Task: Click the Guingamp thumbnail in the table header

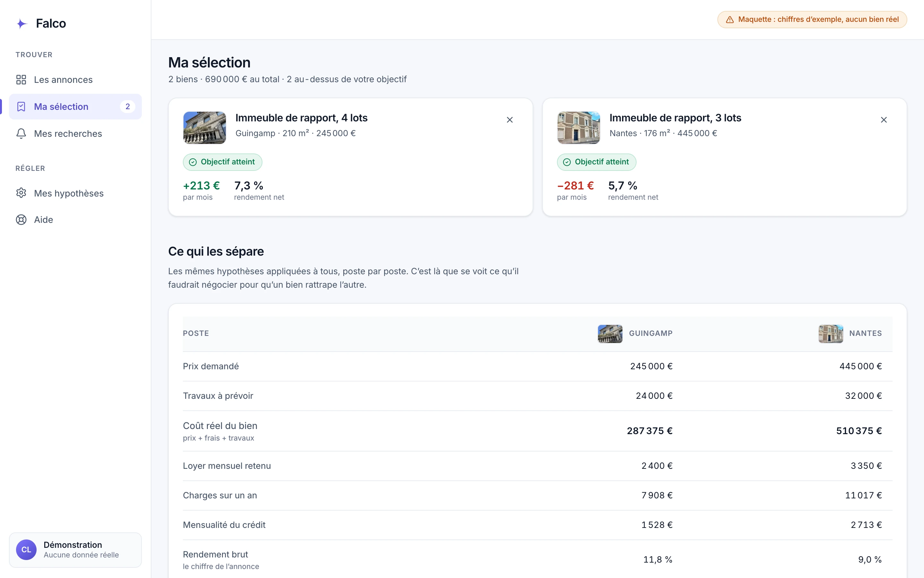Action: [x=610, y=334]
